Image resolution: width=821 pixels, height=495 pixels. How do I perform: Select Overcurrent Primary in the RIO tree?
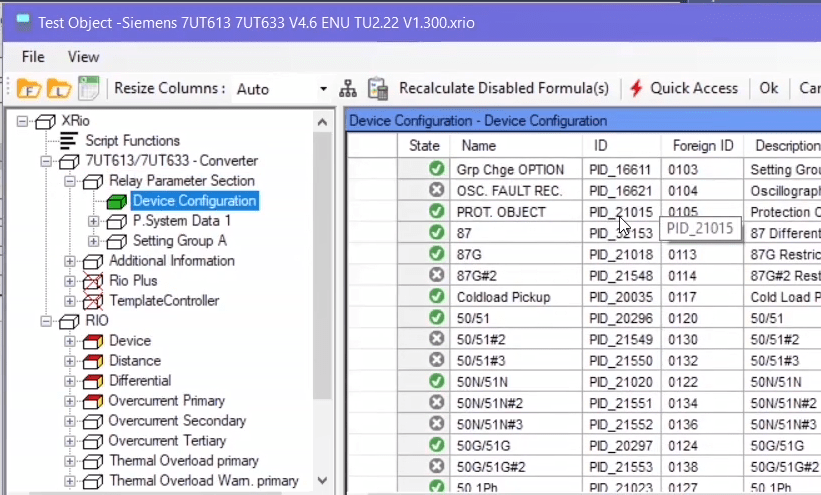pyautogui.click(x=166, y=401)
